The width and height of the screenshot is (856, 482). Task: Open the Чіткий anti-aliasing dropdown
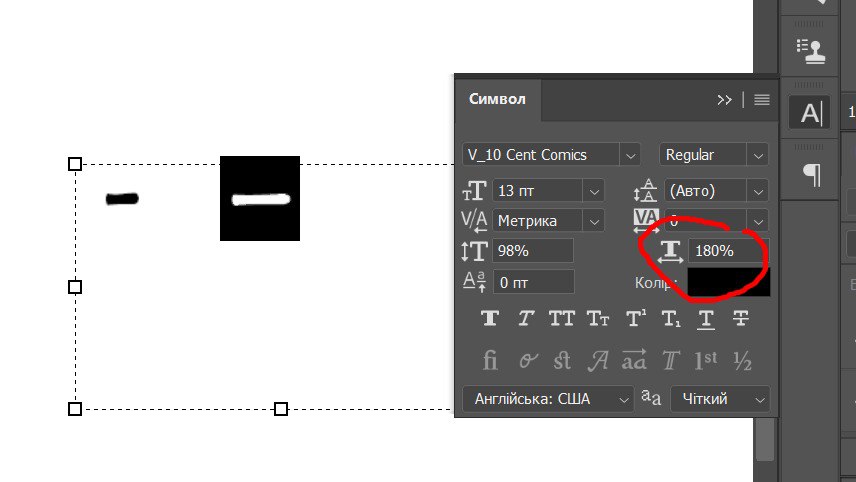pyautogui.click(x=758, y=399)
